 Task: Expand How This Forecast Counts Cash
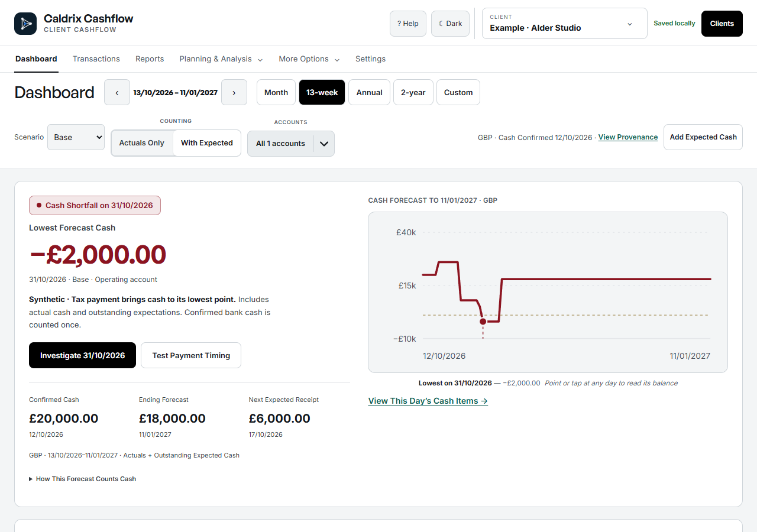point(83,479)
